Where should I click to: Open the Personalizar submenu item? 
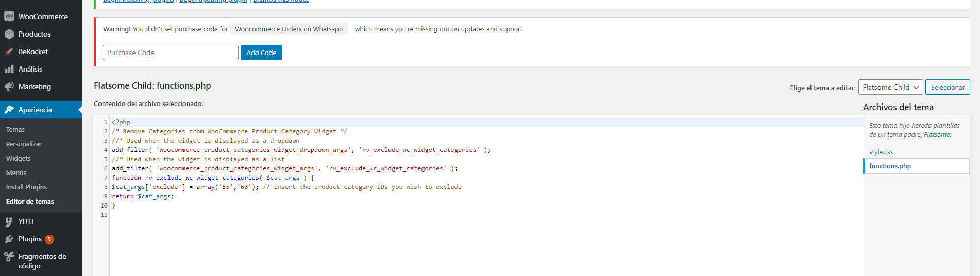point(24,144)
